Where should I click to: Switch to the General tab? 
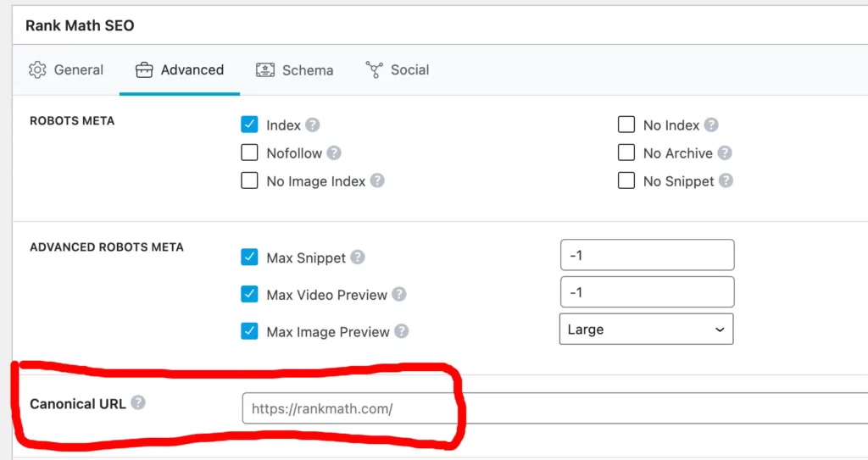tap(66, 70)
